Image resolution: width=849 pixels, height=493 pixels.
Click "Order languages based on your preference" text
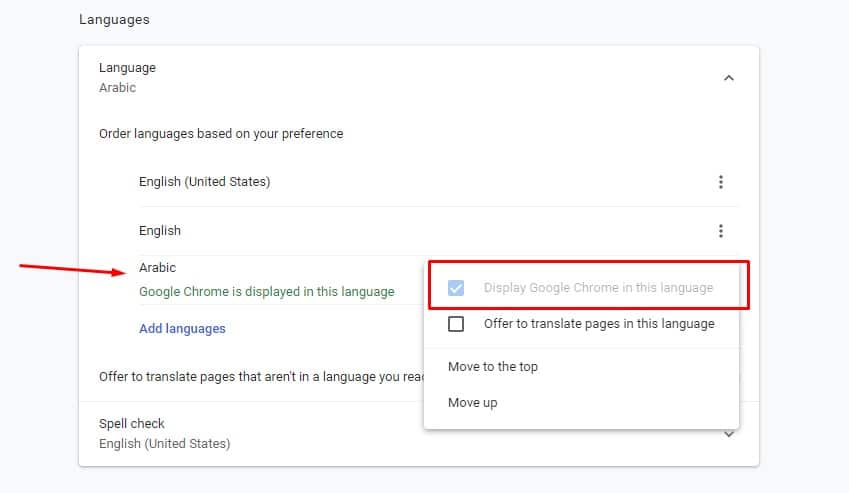[x=221, y=134]
